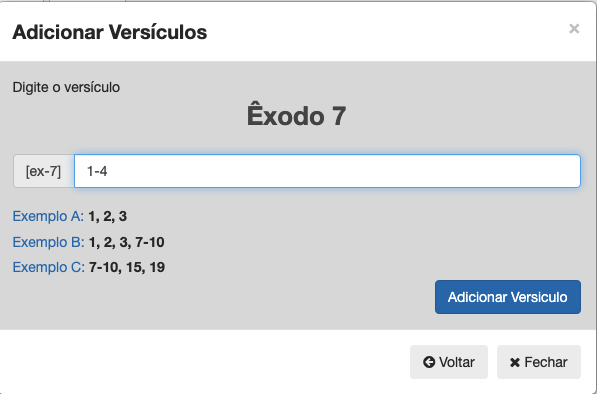
Task: Focus the verse input containing 1-4
Action: [327, 171]
